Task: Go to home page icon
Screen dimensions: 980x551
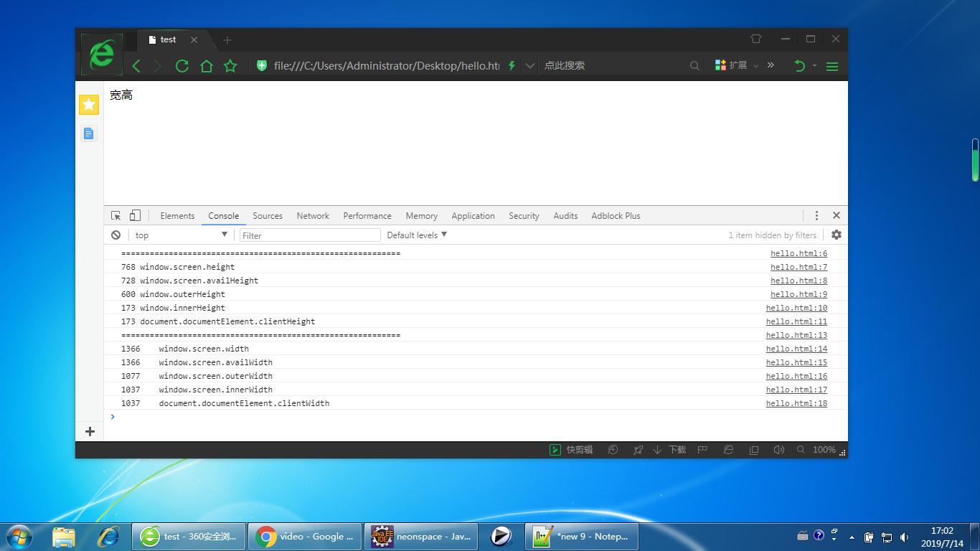Action: click(207, 66)
